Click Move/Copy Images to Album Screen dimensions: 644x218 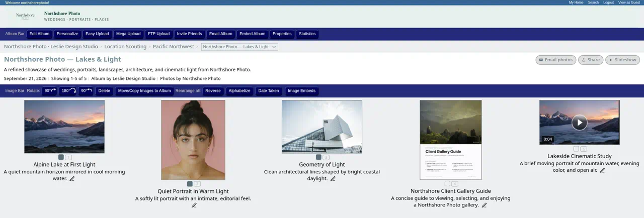click(x=144, y=91)
